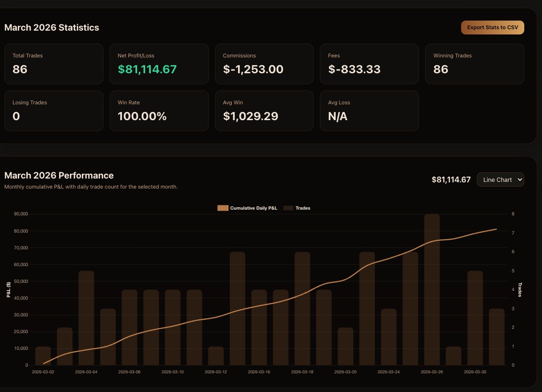This screenshot has width=542, height=392.
Task: Click the 2026-03-12 x-axis date label
Action: click(x=215, y=372)
